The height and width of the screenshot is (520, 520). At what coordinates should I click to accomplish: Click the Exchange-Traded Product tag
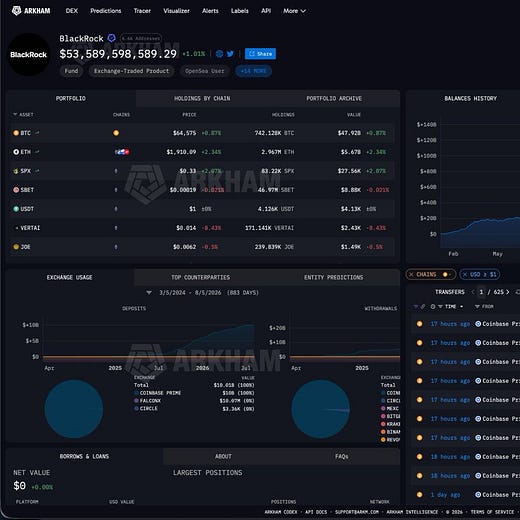point(131,71)
